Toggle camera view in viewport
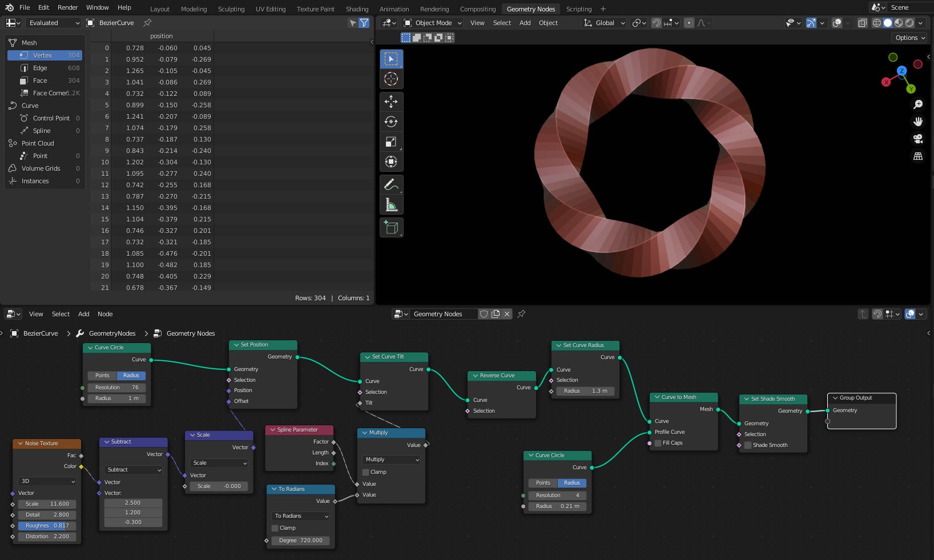 click(x=917, y=139)
